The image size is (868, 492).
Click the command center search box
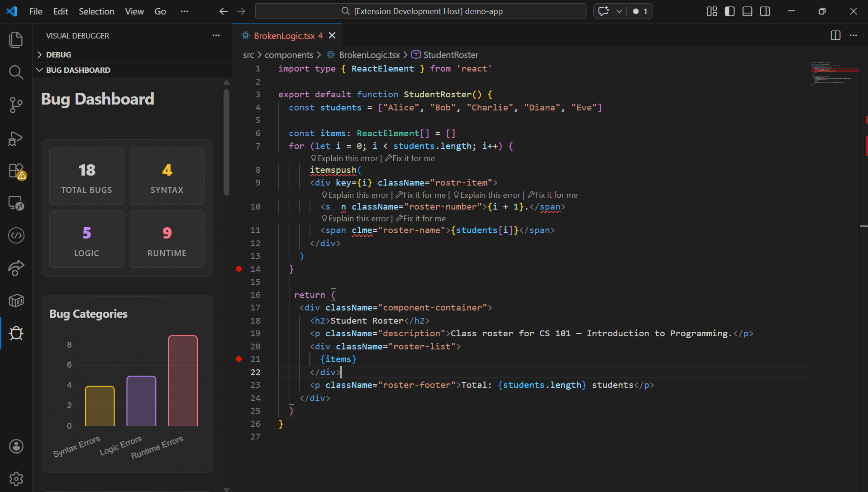(420, 11)
